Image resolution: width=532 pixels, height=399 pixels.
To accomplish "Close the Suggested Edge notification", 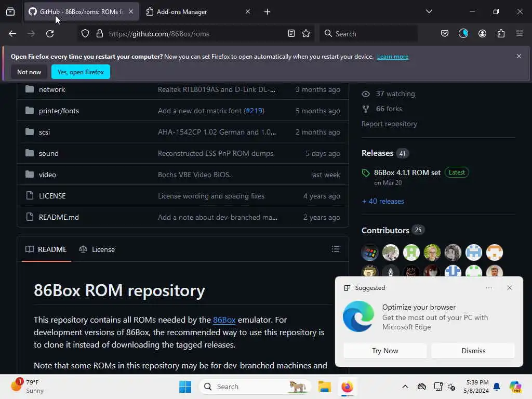I will pyautogui.click(x=509, y=288).
